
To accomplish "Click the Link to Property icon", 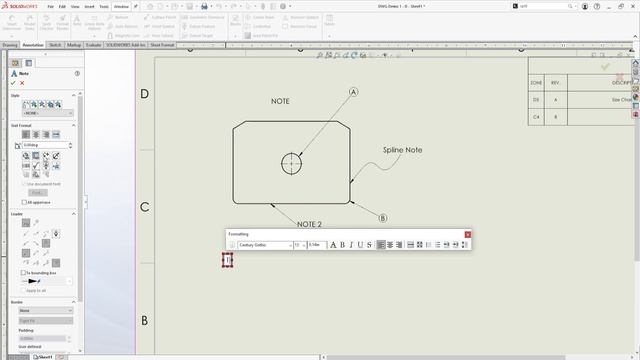I will [36, 156].
